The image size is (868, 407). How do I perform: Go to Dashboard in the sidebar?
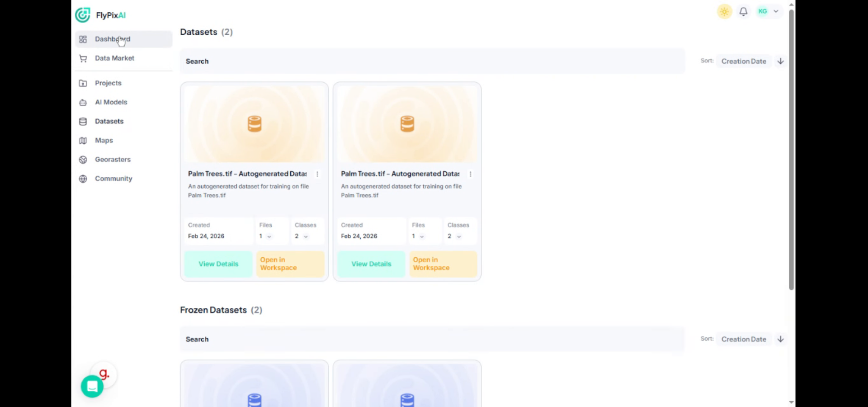coord(124,39)
